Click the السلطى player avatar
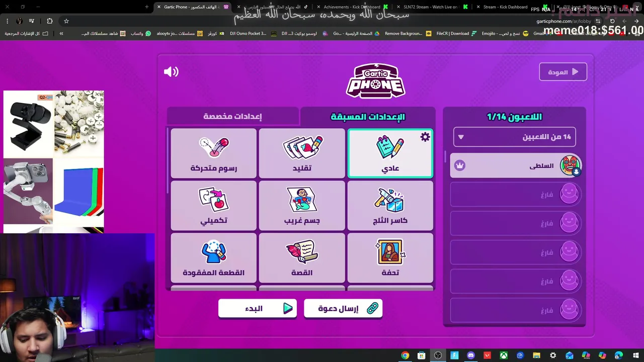Image resolution: width=644 pixels, height=362 pixels. click(x=570, y=165)
